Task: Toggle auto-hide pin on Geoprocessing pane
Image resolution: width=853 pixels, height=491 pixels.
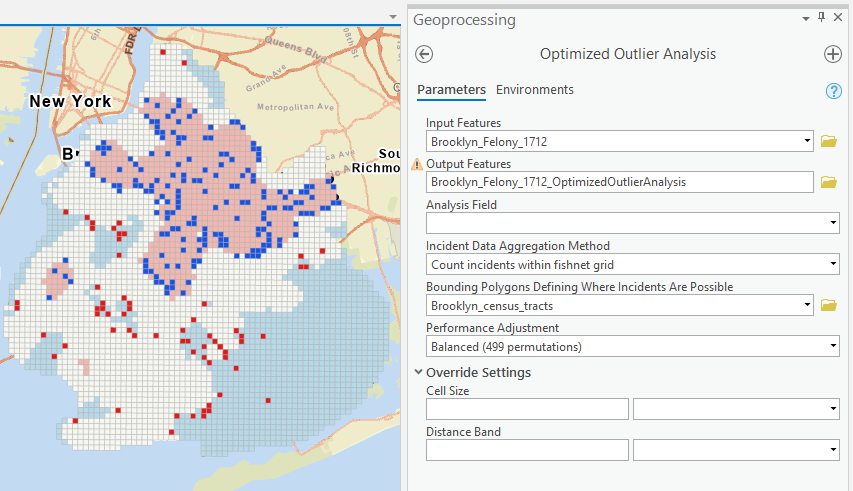Action: click(x=822, y=17)
